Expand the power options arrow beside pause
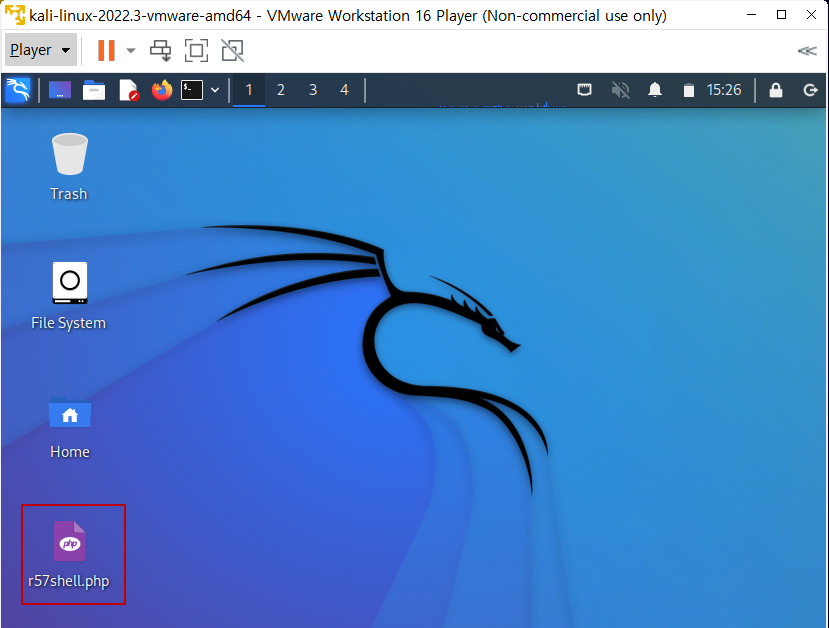829x628 pixels. pos(131,51)
